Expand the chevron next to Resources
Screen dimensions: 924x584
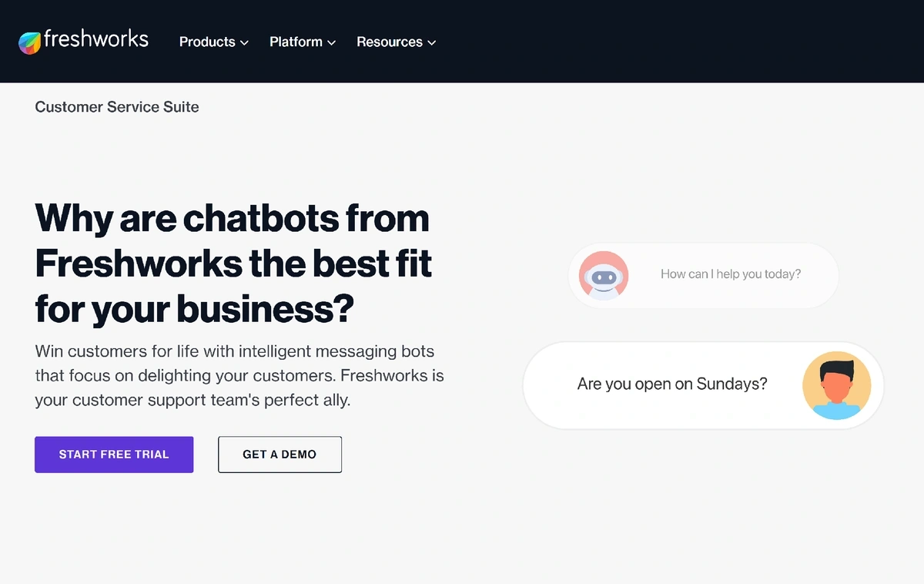point(432,43)
